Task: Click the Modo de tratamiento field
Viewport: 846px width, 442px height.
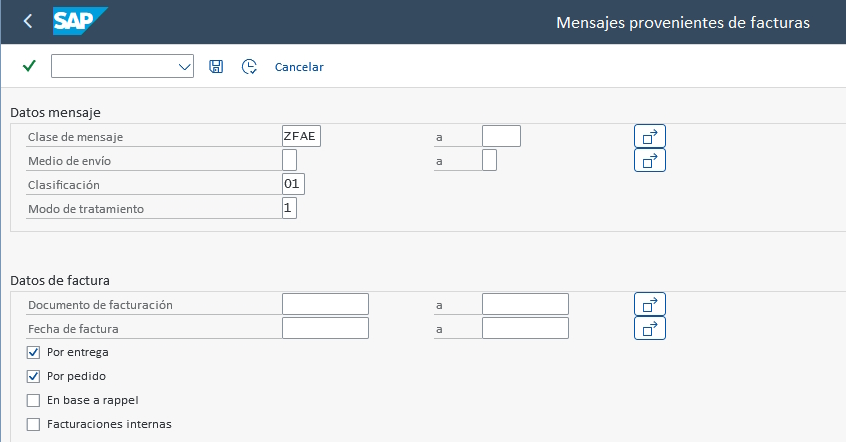Action: click(x=289, y=208)
